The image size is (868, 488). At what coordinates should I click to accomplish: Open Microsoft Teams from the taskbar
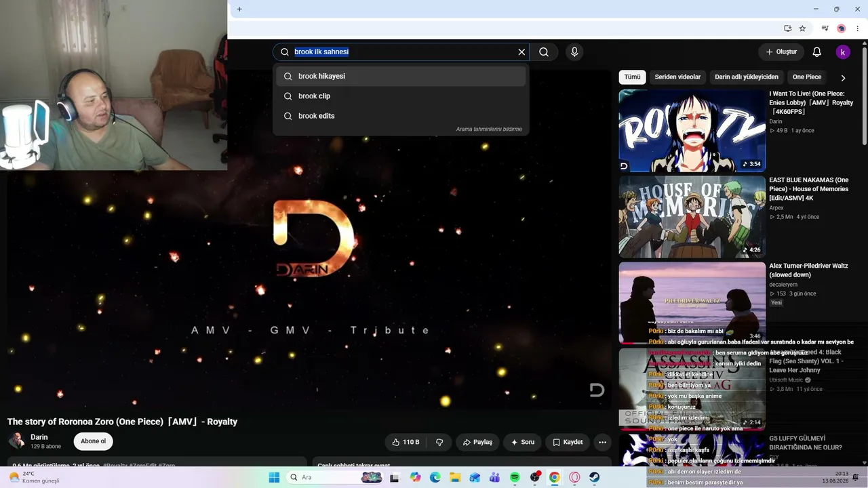495,477
